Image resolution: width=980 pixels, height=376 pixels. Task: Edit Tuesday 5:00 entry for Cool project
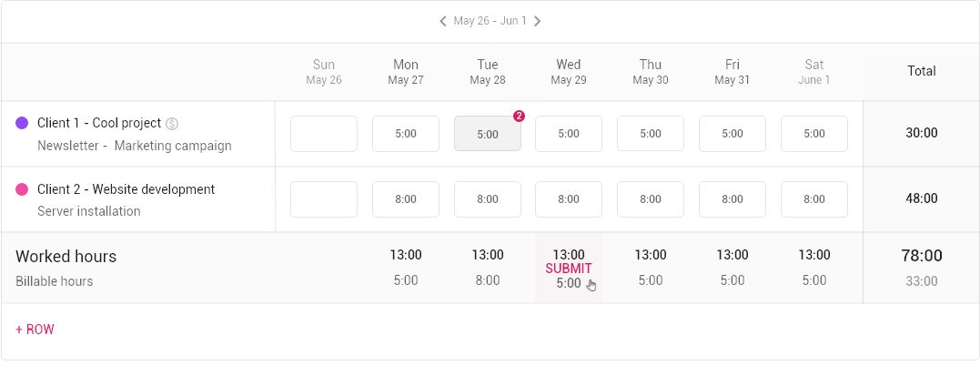[x=488, y=134]
